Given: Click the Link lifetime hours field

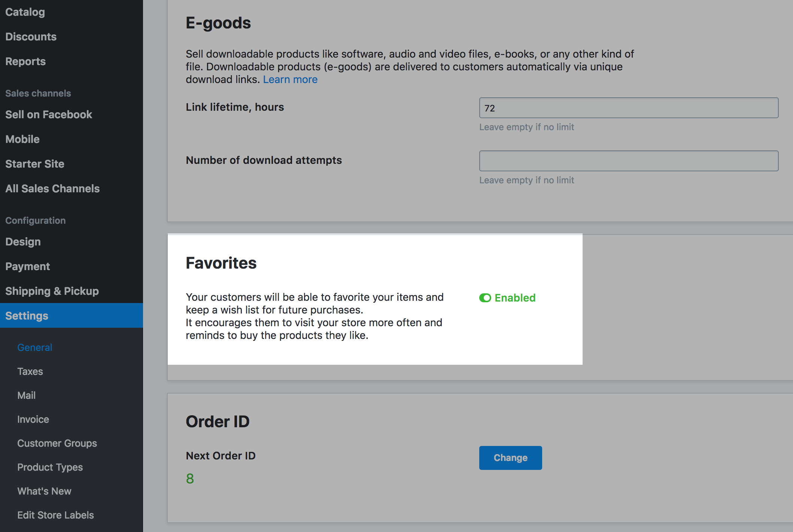Looking at the screenshot, I should (629, 108).
